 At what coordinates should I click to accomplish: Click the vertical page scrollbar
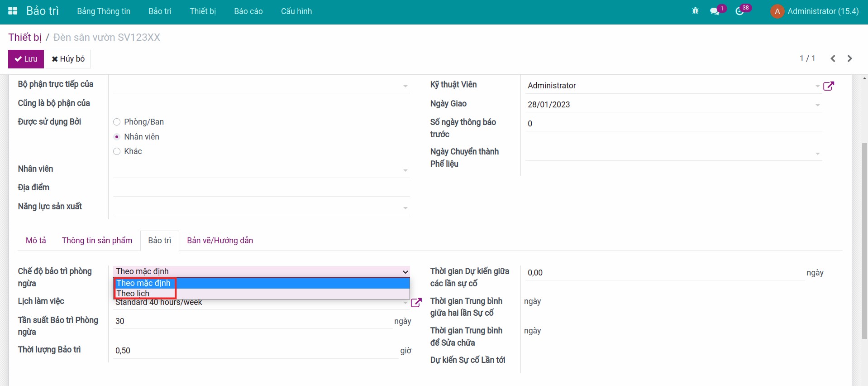point(864,240)
